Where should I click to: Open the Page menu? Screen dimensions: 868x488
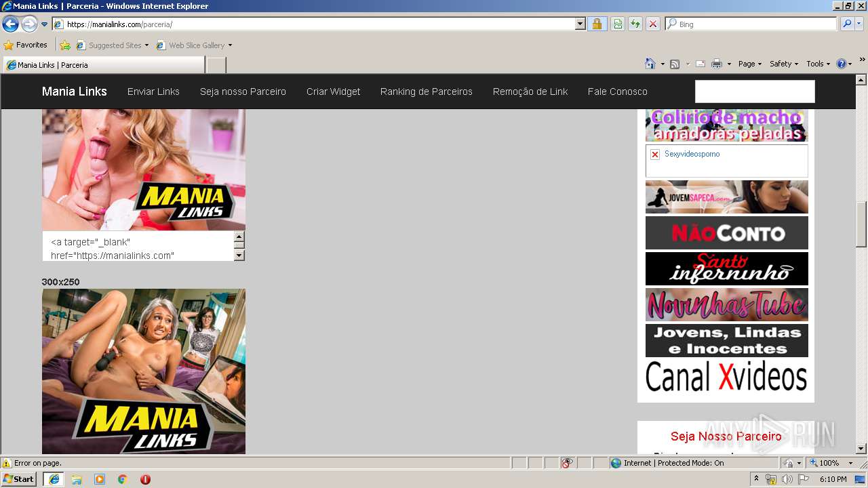point(750,64)
